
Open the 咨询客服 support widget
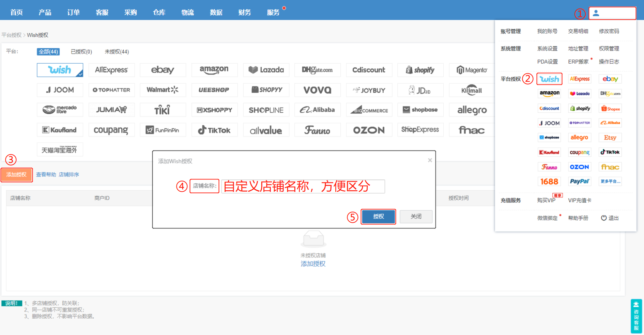636,316
